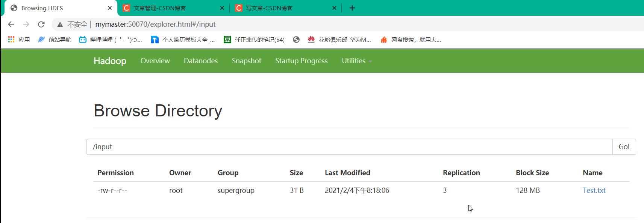Click the supergroup cell
The width and height of the screenshot is (644, 223).
click(x=236, y=191)
